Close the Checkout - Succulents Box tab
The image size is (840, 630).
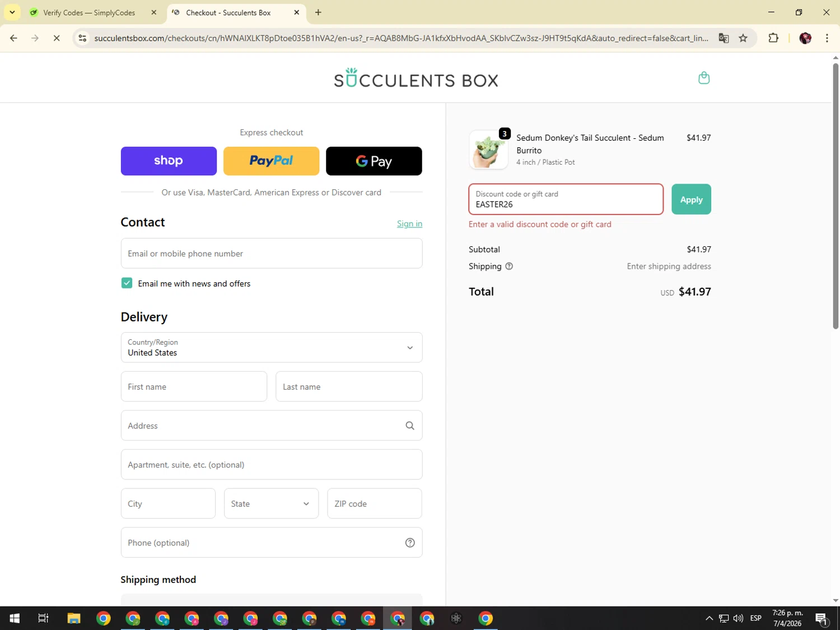point(297,12)
